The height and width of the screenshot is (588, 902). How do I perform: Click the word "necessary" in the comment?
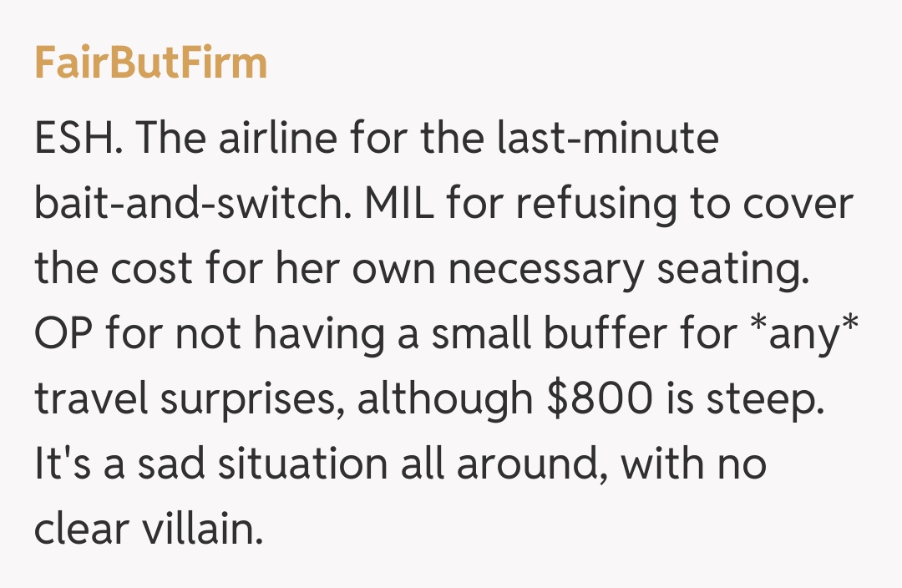pos(544,269)
